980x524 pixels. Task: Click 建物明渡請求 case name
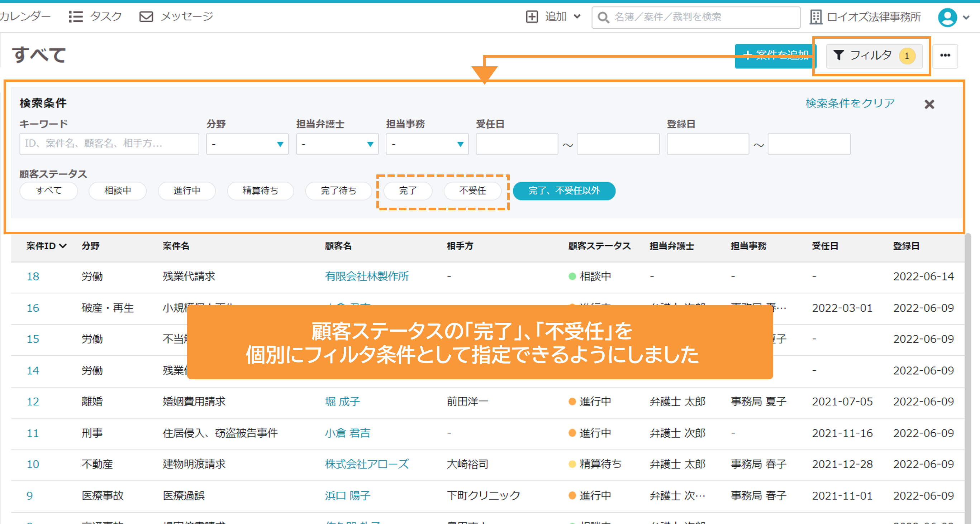coord(194,464)
